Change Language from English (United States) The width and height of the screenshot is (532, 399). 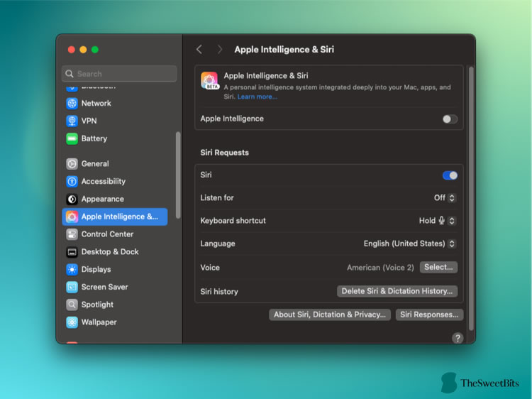tap(409, 244)
